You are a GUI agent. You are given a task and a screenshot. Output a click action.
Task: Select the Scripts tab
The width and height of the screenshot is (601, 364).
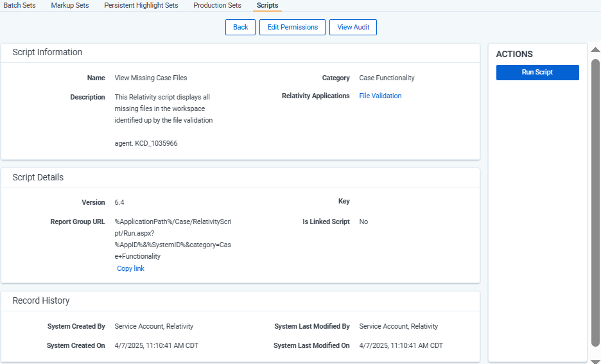click(268, 5)
